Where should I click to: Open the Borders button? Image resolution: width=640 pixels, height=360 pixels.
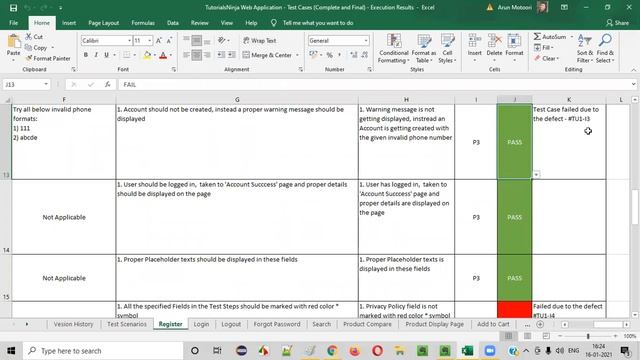127,55
